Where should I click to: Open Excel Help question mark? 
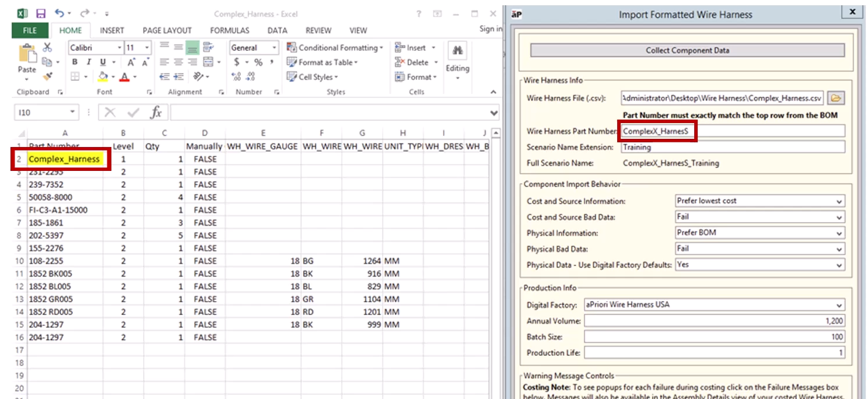[419, 13]
